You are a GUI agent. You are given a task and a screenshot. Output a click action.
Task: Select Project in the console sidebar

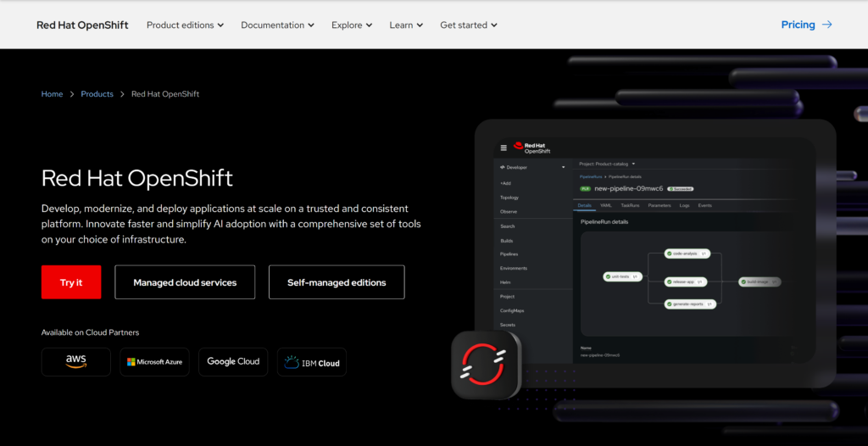tap(507, 297)
